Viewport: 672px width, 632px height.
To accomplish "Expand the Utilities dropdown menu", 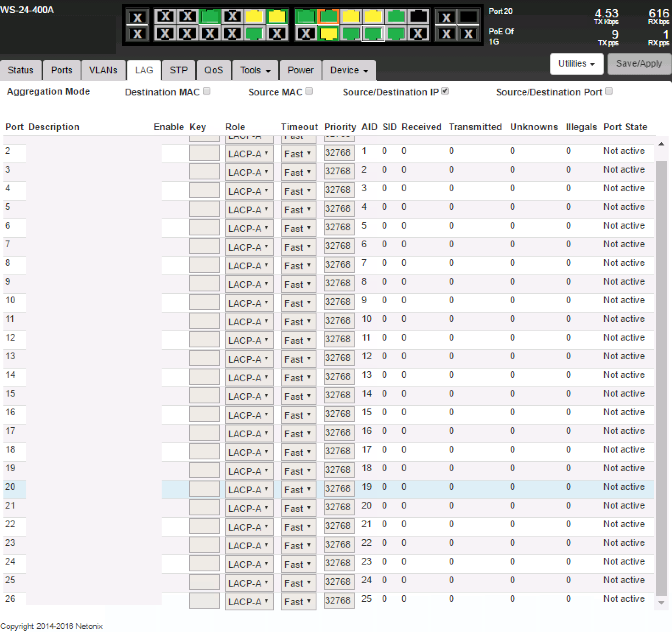I will [x=576, y=64].
